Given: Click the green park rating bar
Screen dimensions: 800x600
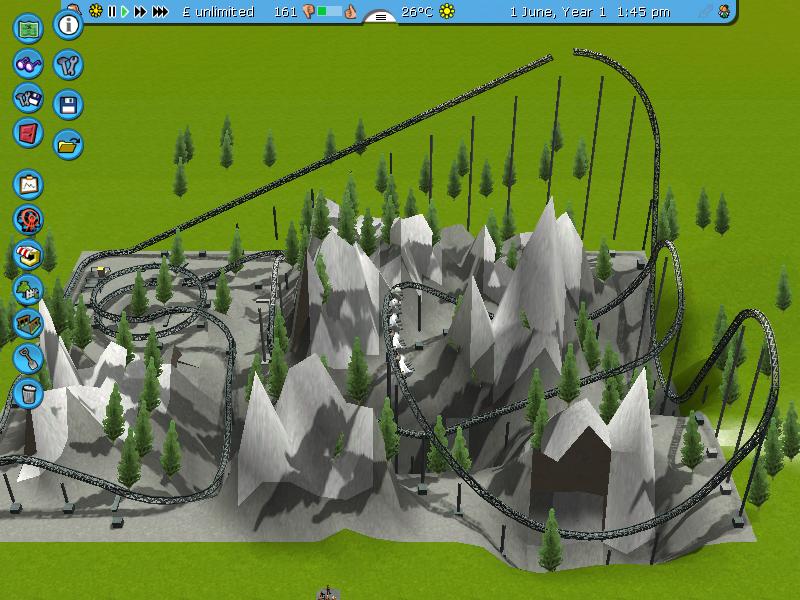Looking at the screenshot, I should (330, 11).
